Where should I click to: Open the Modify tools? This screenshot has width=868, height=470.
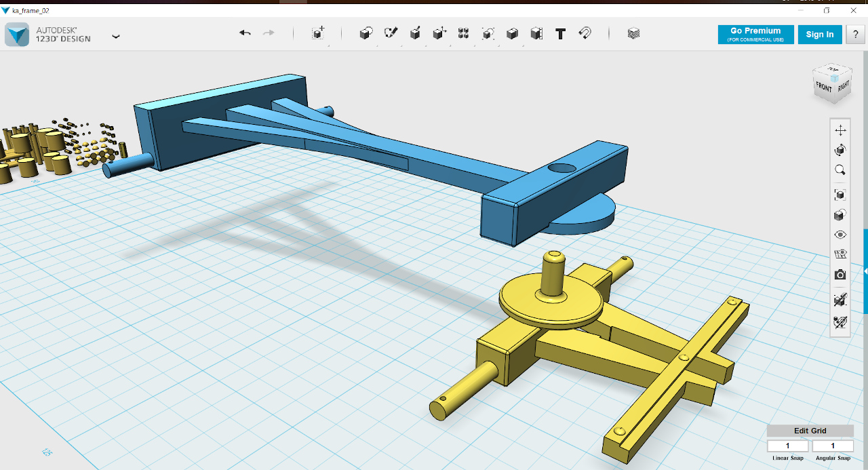click(x=439, y=33)
